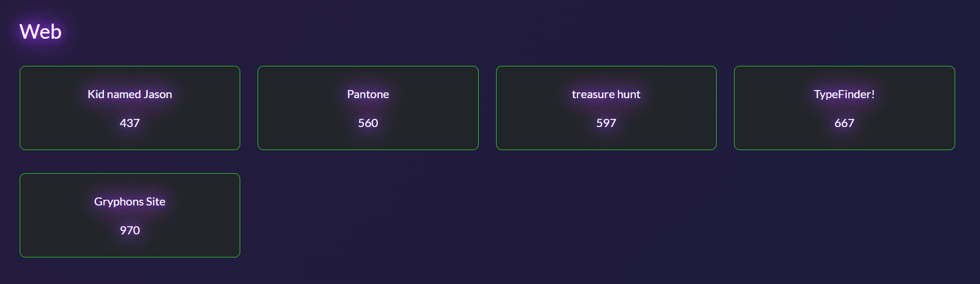Click the 597 points value

[606, 123]
